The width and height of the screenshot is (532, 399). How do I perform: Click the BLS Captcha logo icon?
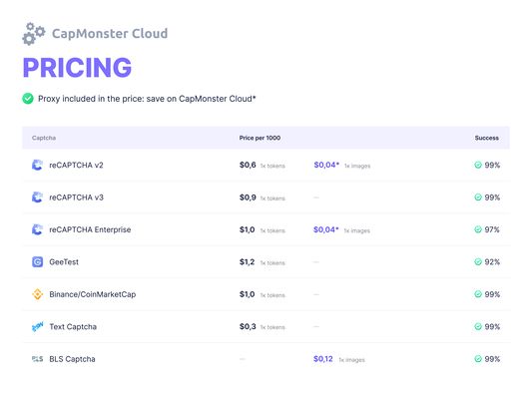37,359
